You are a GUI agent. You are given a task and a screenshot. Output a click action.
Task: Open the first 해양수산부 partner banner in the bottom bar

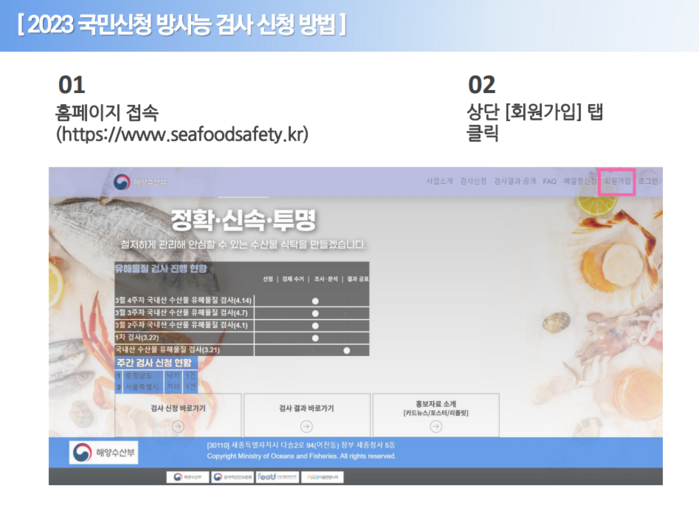coord(188,477)
